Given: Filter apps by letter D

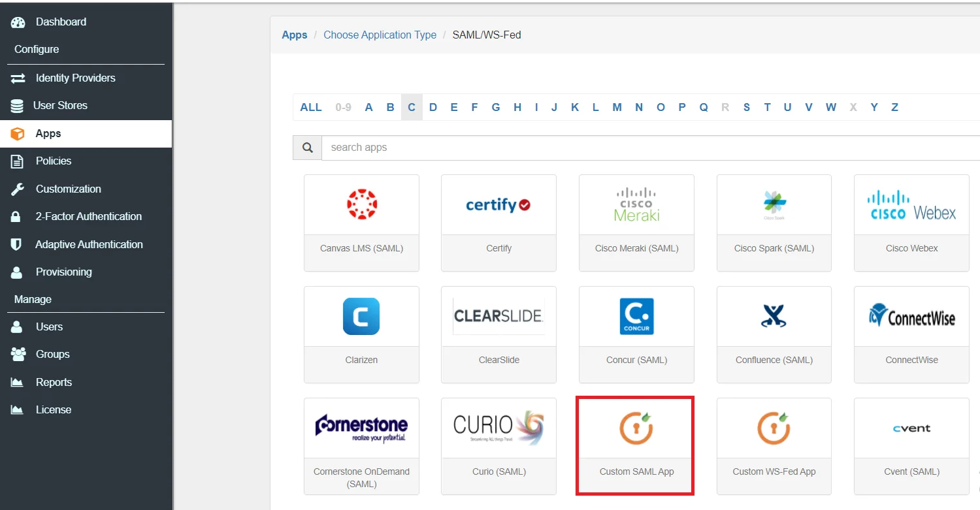Looking at the screenshot, I should (x=433, y=108).
